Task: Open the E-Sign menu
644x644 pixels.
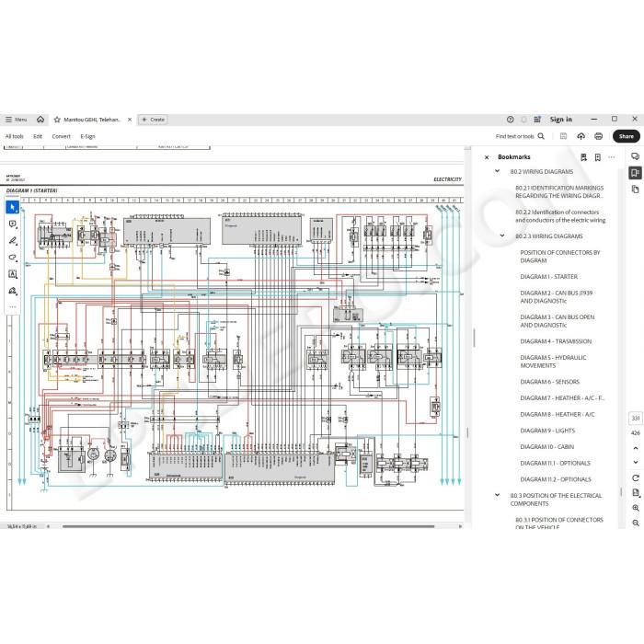Action: click(x=87, y=136)
